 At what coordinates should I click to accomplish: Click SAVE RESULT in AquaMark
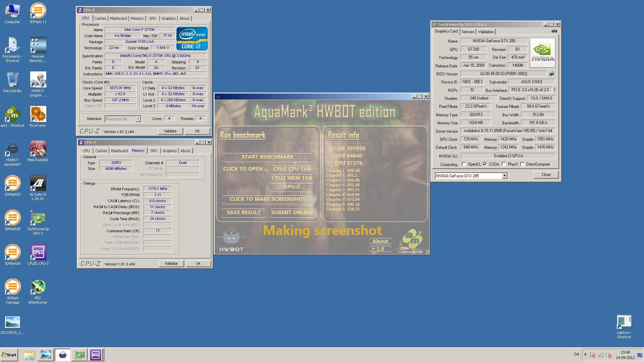pos(244,213)
